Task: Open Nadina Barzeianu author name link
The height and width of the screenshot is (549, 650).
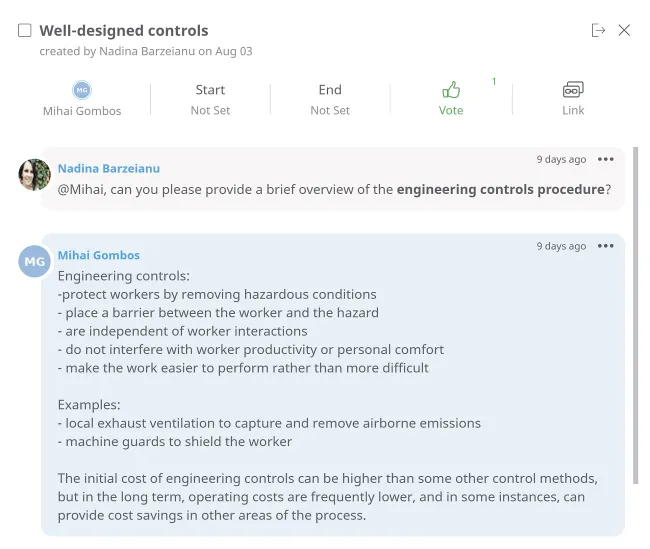Action: (108, 168)
